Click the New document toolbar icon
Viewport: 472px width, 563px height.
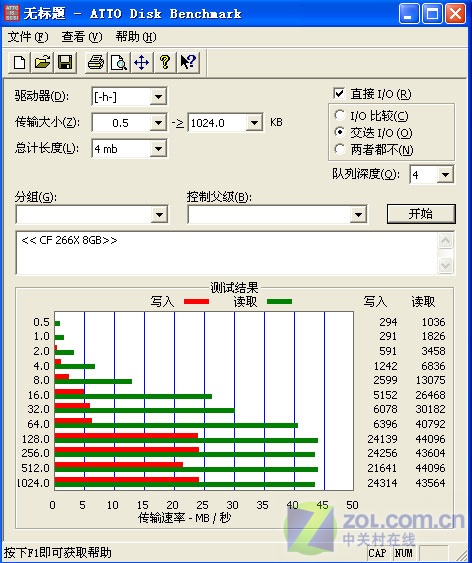19,62
